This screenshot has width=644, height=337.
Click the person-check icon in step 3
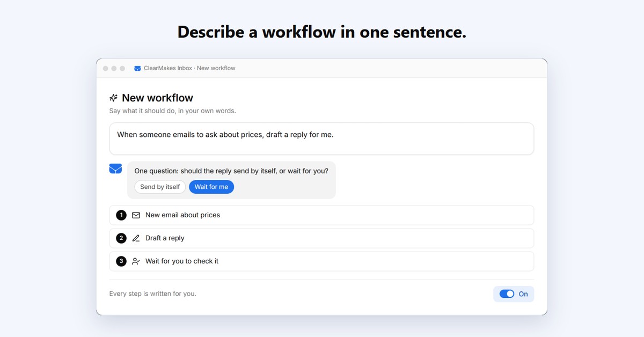pyautogui.click(x=136, y=261)
